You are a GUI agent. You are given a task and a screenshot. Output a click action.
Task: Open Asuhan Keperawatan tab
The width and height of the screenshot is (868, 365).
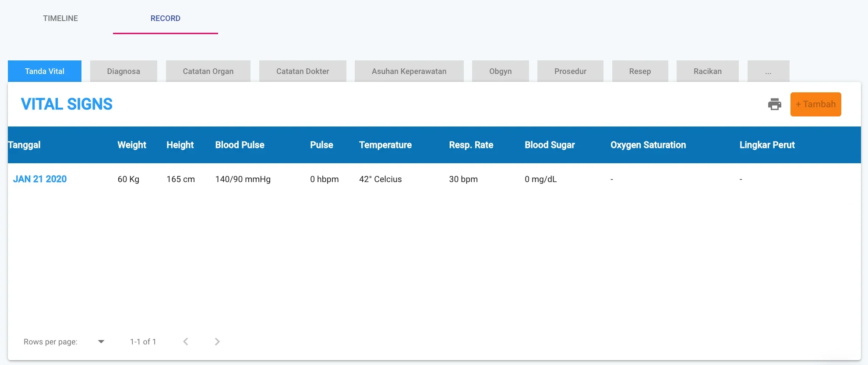(x=409, y=71)
